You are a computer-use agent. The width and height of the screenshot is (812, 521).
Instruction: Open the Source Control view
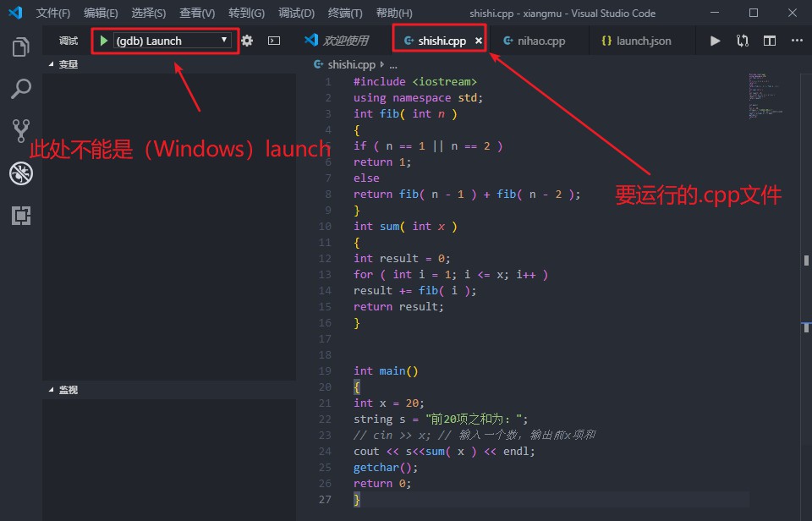point(20,131)
